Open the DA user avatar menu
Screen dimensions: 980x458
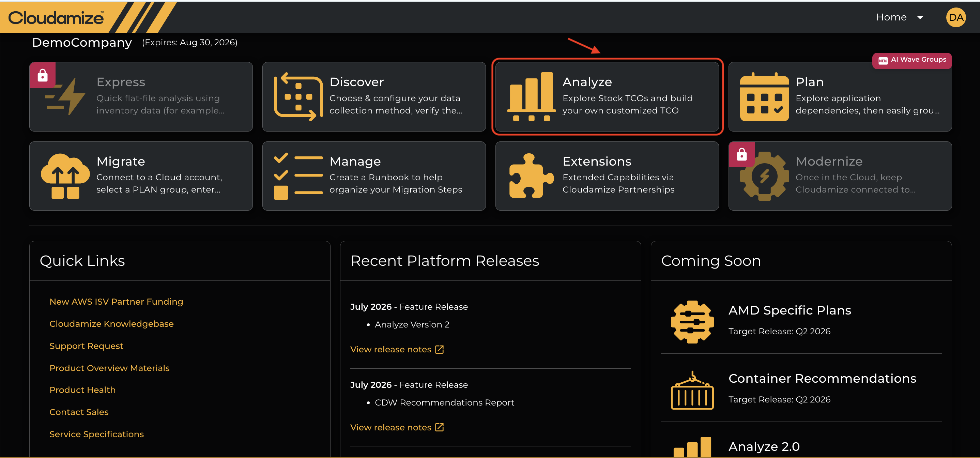point(956,17)
